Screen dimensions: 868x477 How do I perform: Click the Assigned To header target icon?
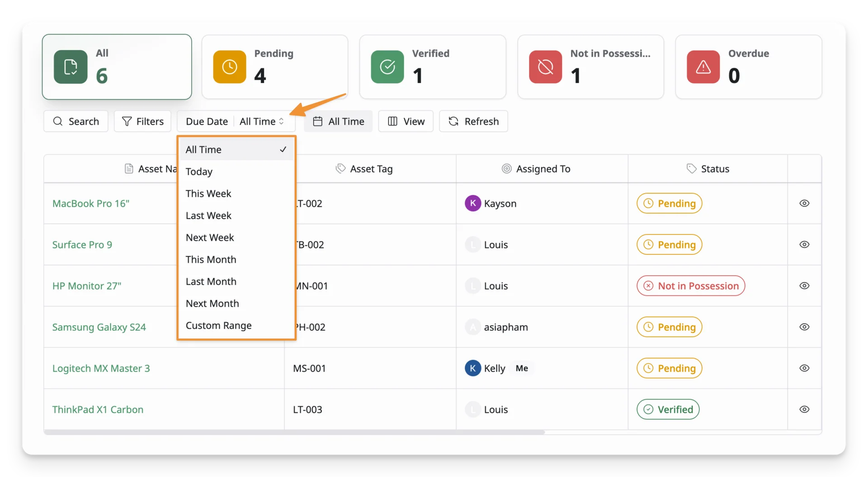507,168
